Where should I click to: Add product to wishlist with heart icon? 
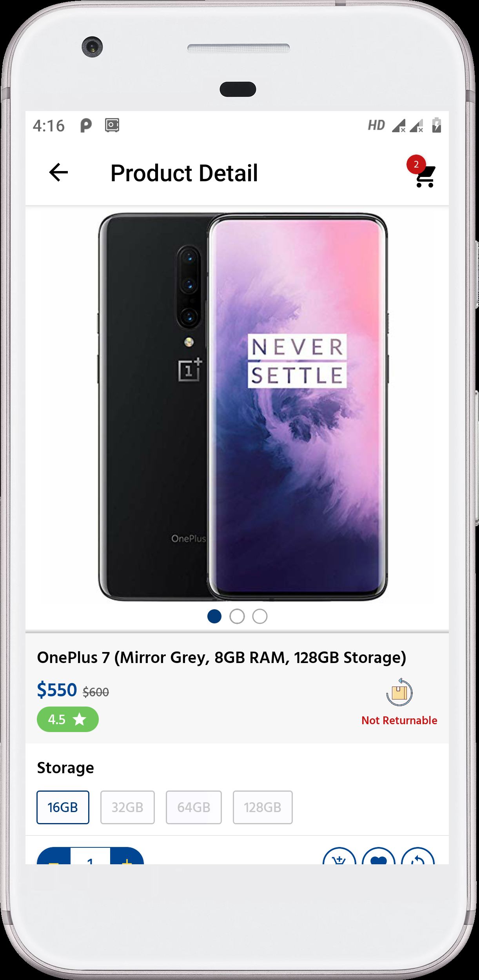[x=378, y=856]
